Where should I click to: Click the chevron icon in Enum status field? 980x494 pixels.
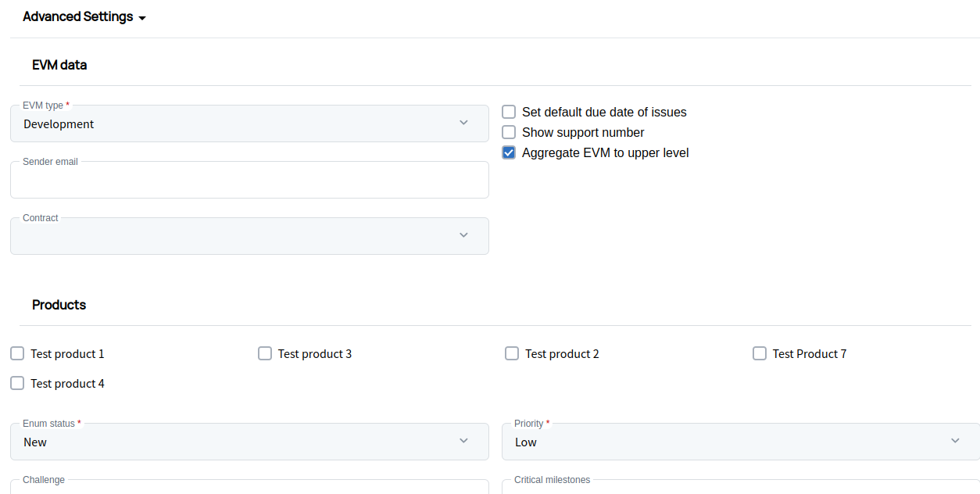(463, 441)
